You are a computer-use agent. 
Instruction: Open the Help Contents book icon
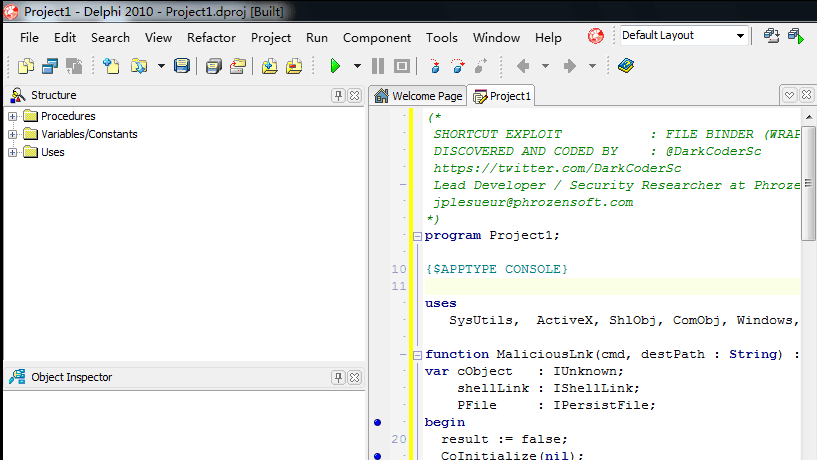[626, 66]
